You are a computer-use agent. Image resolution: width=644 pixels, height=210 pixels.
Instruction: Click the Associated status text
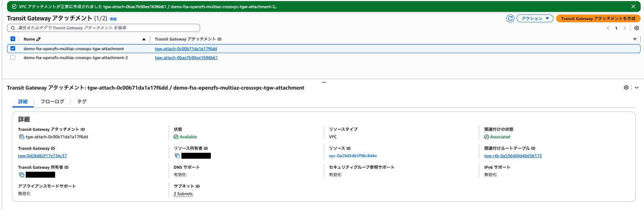pyautogui.click(x=500, y=137)
